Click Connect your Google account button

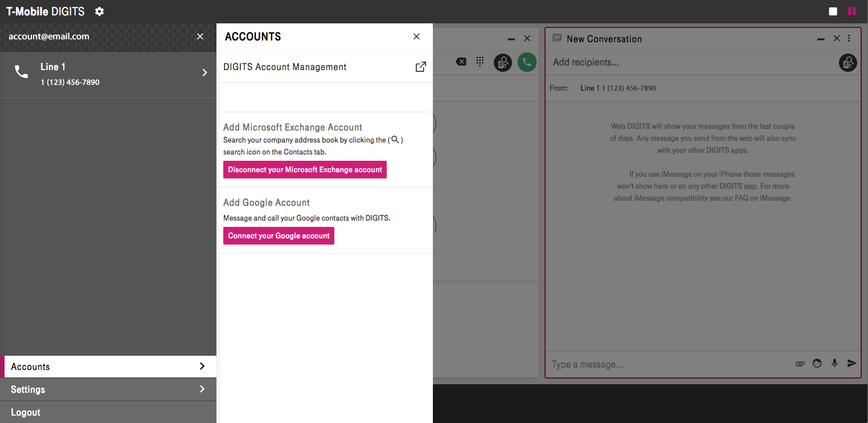coord(279,236)
